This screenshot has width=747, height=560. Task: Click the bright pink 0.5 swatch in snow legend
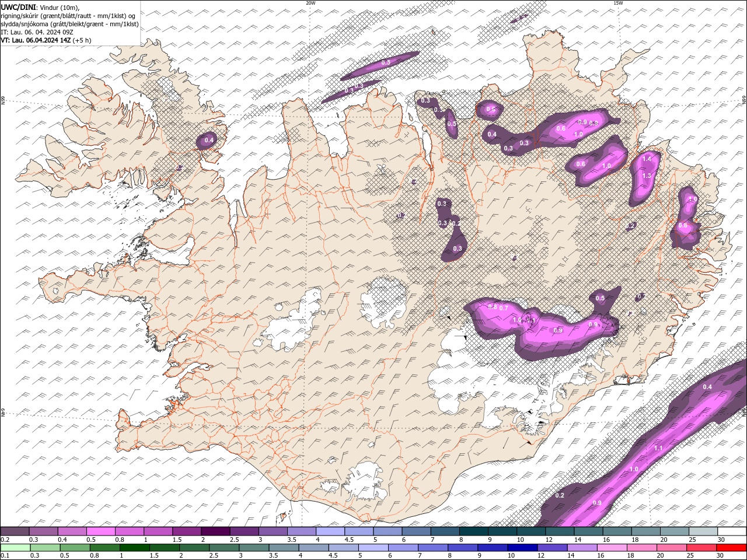click(x=100, y=531)
